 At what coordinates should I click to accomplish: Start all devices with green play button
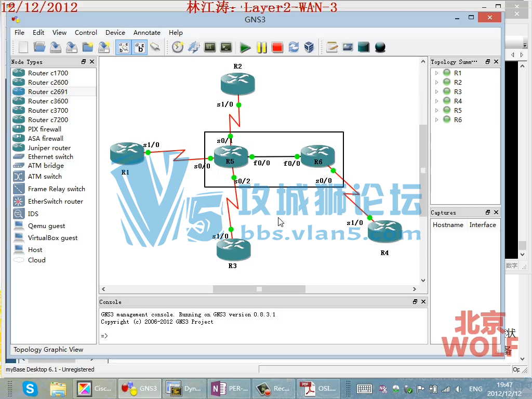(245, 48)
